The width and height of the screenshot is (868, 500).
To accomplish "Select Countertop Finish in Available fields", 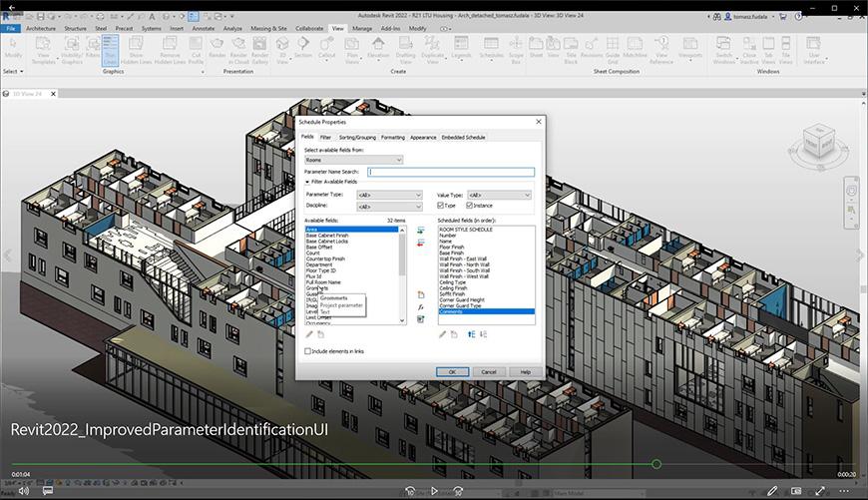I will [x=325, y=258].
